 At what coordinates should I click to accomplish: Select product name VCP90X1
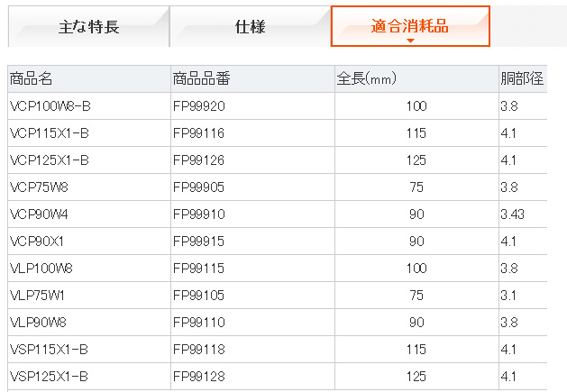tap(37, 242)
